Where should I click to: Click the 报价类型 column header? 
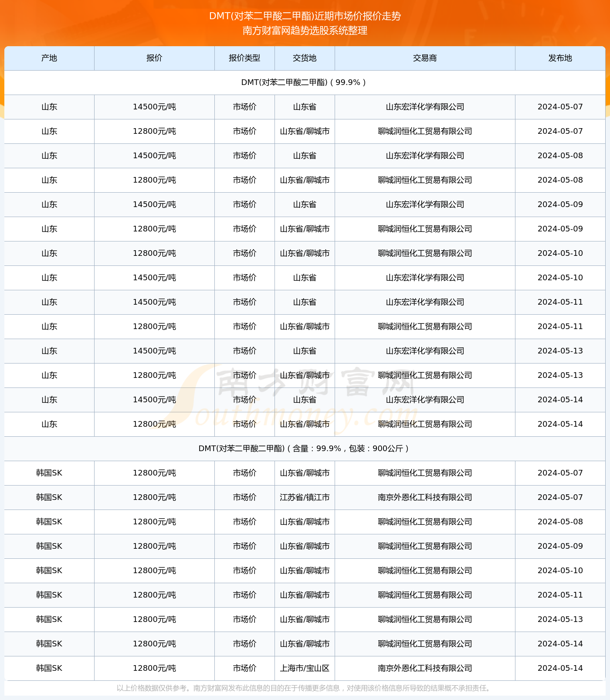[x=244, y=58]
